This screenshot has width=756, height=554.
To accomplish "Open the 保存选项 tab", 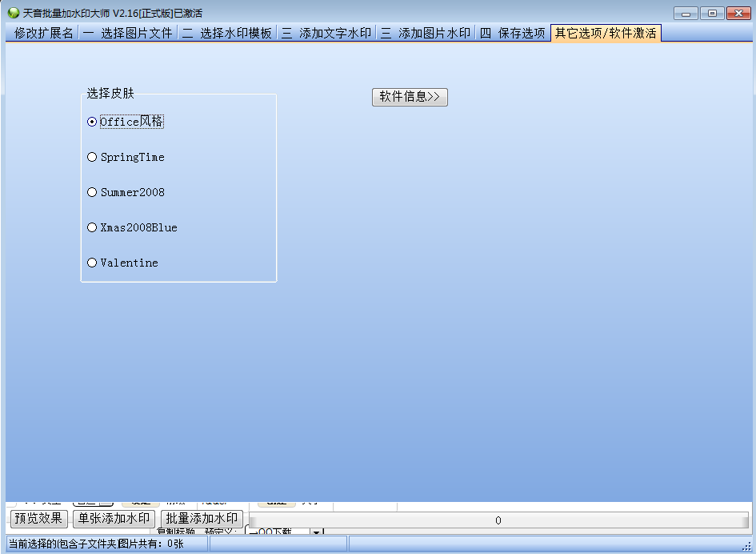I will pyautogui.click(x=513, y=33).
